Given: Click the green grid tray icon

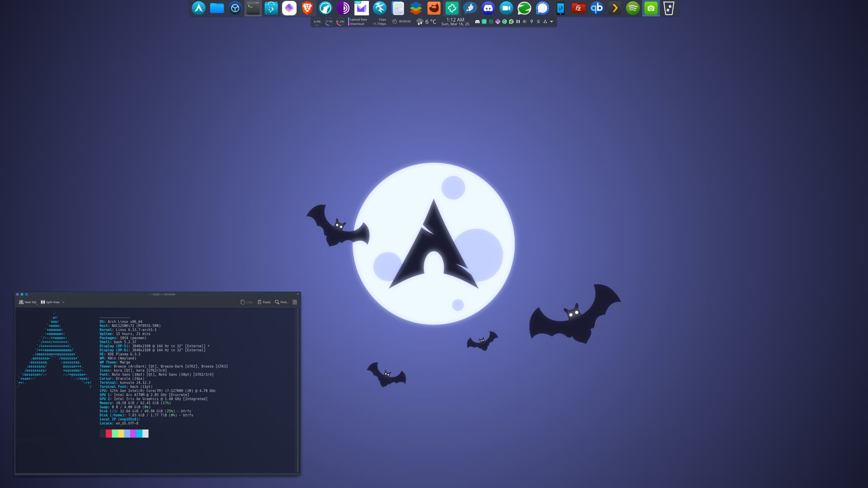Looking at the screenshot, I should tap(491, 22).
